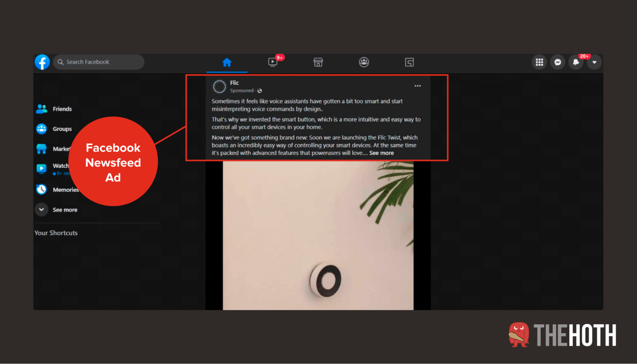Click the Sponsored label on Flic ad
Screen dimensions: 637x364
[x=242, y=91]
